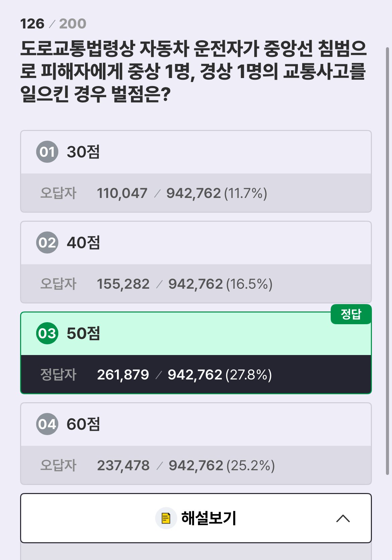
Task: Click the vertical scrollbar on right edge
Action: tap(388, 261)
